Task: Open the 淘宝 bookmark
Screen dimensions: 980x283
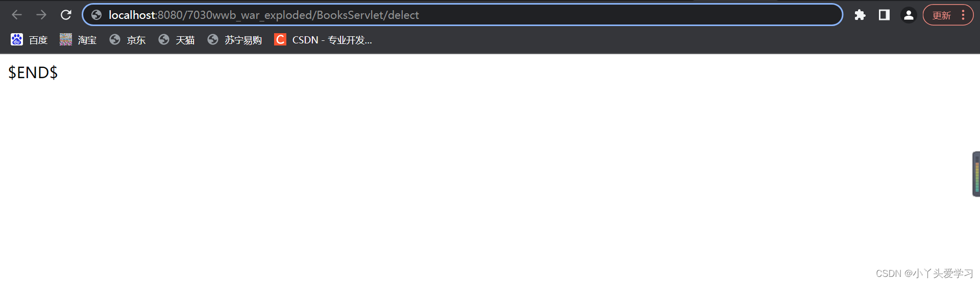Action: (x=78, y=40)
